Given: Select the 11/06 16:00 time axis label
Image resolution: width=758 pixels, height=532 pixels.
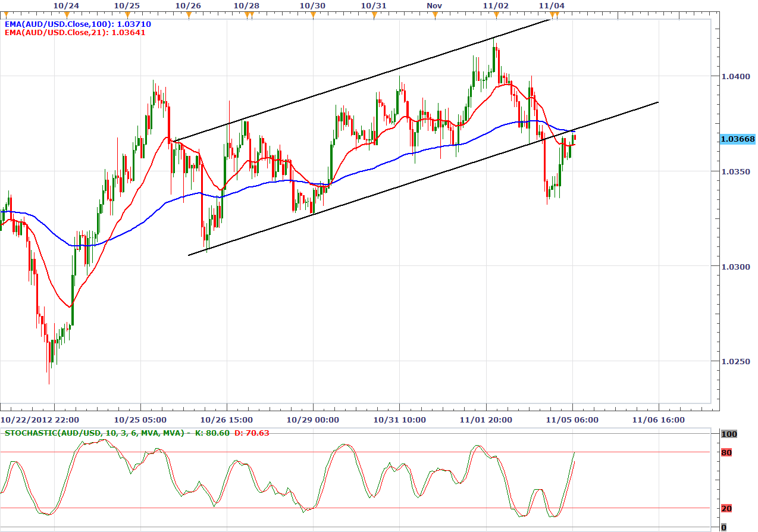Looking at the screenshot, I should point(658,420).
